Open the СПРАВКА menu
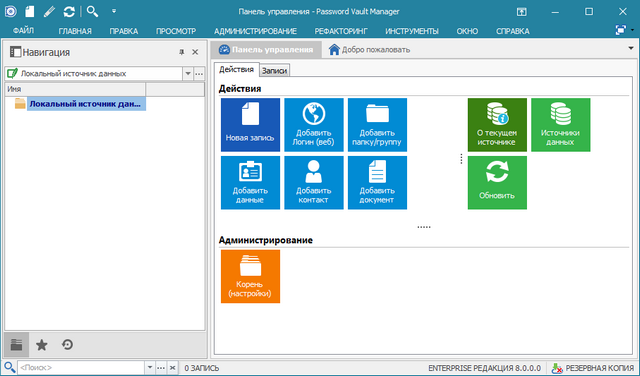Viewport: 640px width, 376px height. coord(513,31)
